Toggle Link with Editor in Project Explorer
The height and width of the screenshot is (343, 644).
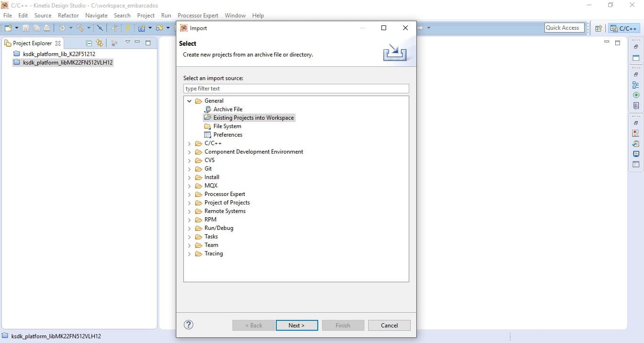pos(99,43)
